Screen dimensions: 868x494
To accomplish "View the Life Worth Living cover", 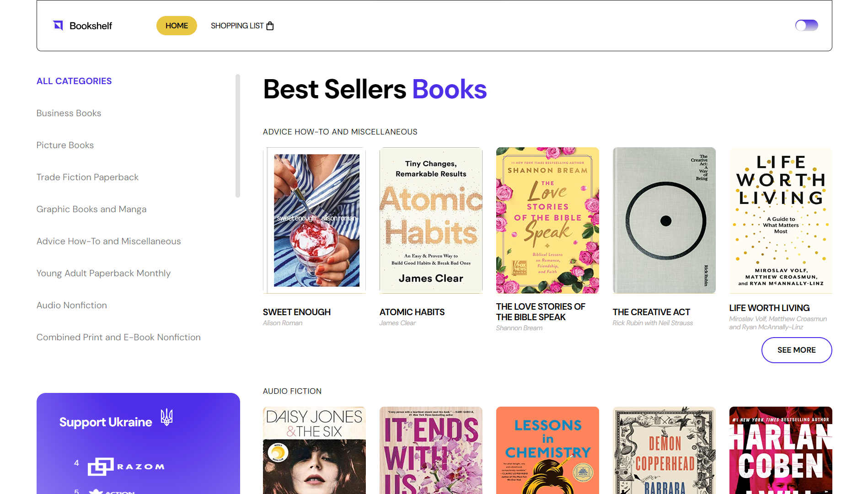I will pyautogui.click(x=781, y=220).
